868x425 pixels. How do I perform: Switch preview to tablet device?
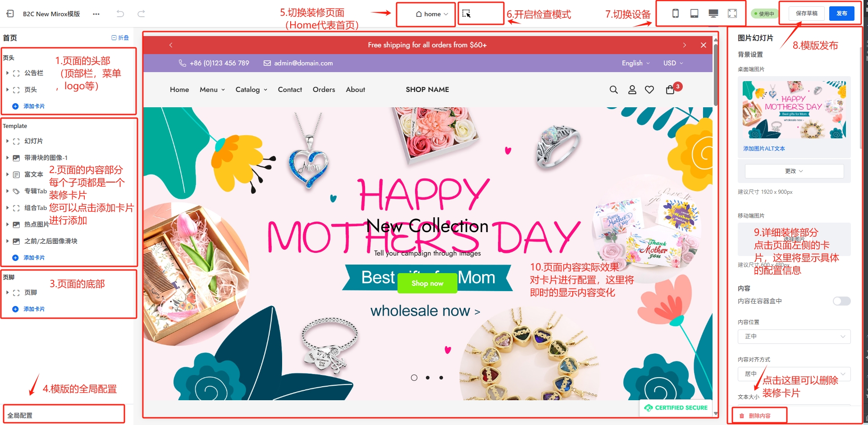coord(694,14)
